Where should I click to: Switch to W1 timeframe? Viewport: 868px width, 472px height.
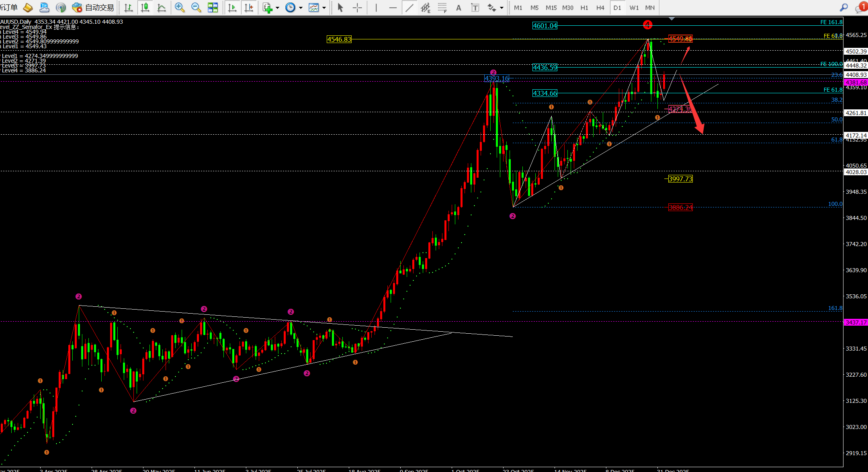pos(634,8)
